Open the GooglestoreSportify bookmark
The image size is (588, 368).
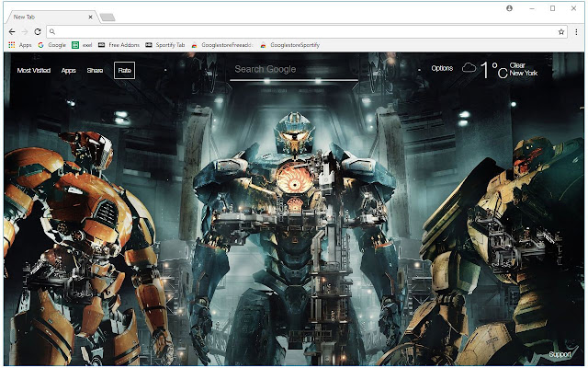pyautogui.click(x=290, y=45)
